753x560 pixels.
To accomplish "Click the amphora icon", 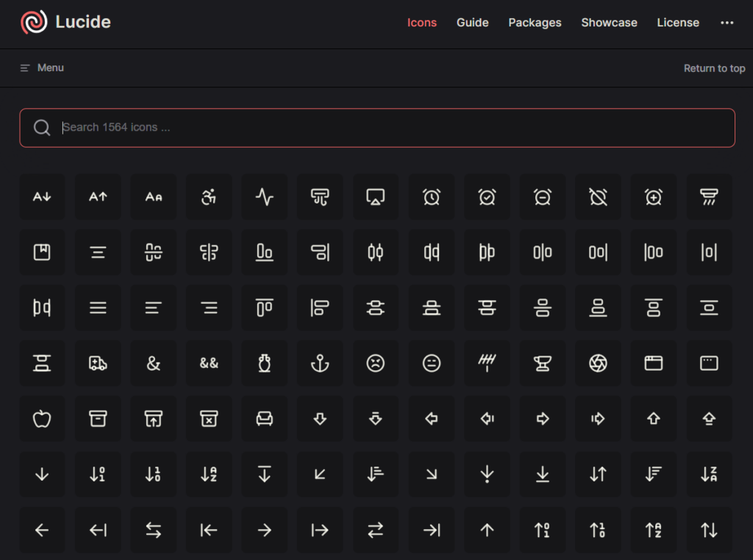I will click(x=265, y=363).
